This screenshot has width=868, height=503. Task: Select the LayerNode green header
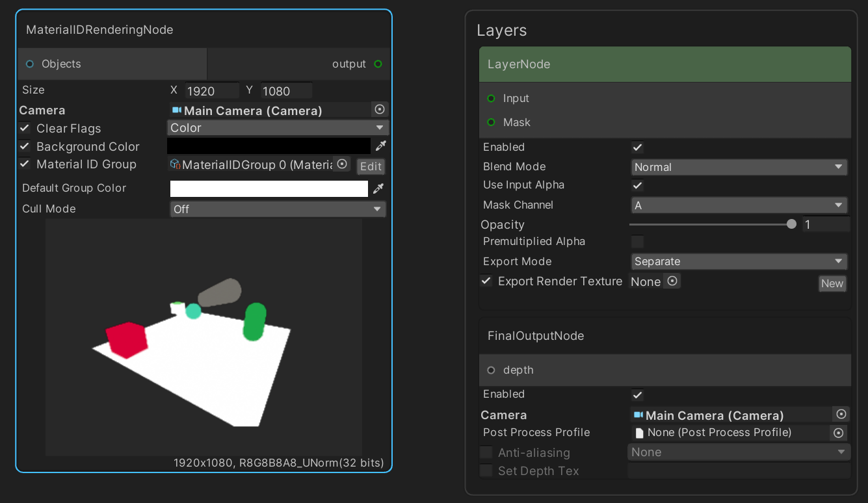664,64
